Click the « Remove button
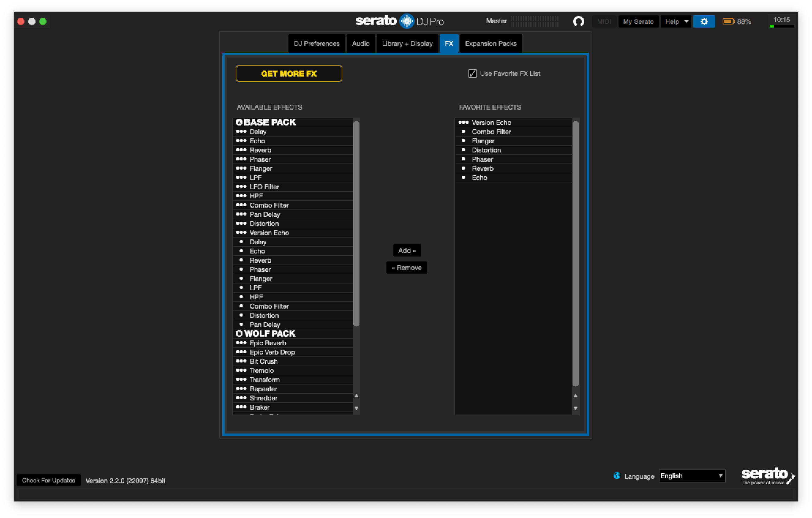Viewport: 812px width, 518px height. point(407,268)
